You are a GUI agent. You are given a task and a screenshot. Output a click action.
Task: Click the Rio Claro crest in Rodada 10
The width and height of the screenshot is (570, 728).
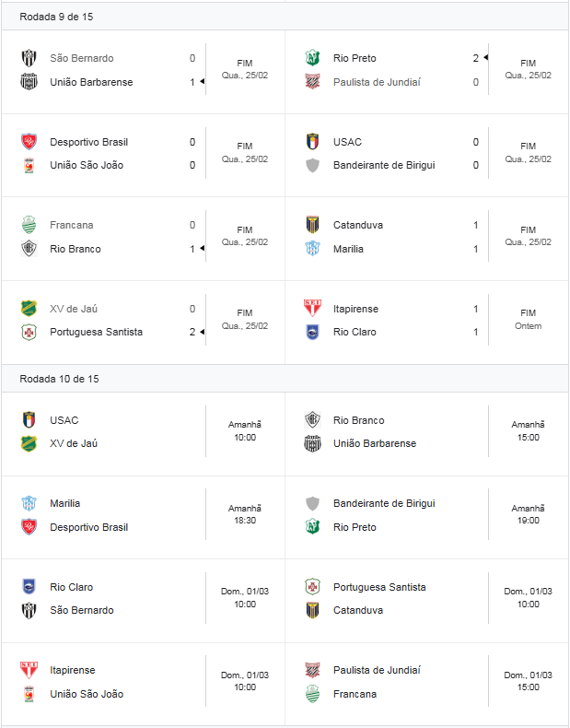[28, 587]
